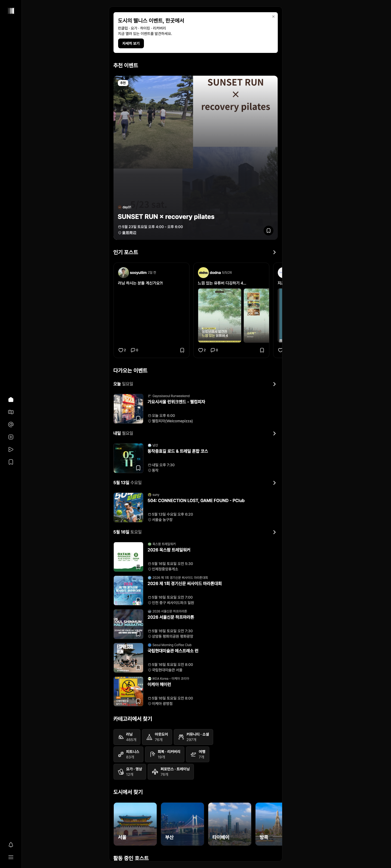Bookmark the 2026 옥스팜 트레일워커 event
Viewport: 391px width, 868px height.
click(138, 567)
